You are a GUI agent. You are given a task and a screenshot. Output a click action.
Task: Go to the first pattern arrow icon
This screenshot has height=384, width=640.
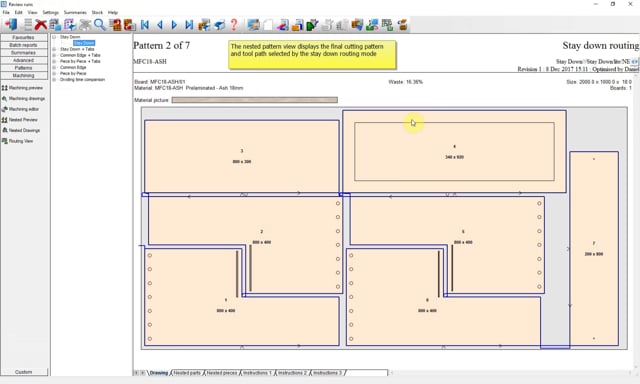144,25
